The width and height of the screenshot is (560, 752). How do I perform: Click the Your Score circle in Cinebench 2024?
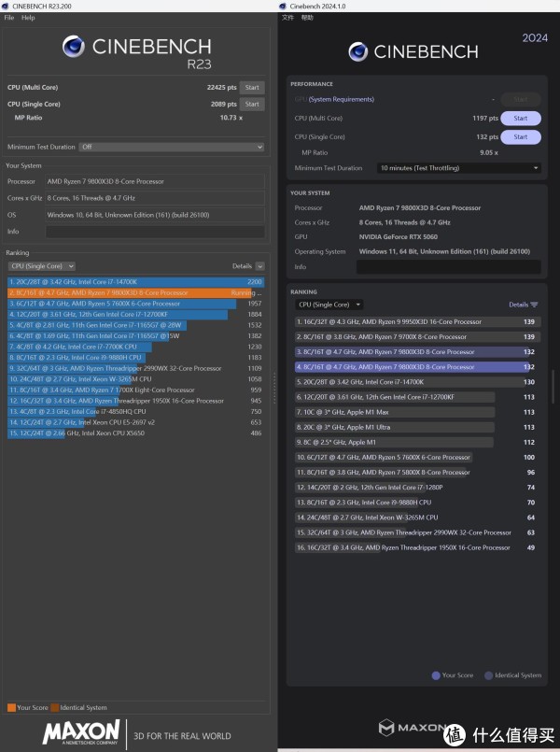click(436, 675)
